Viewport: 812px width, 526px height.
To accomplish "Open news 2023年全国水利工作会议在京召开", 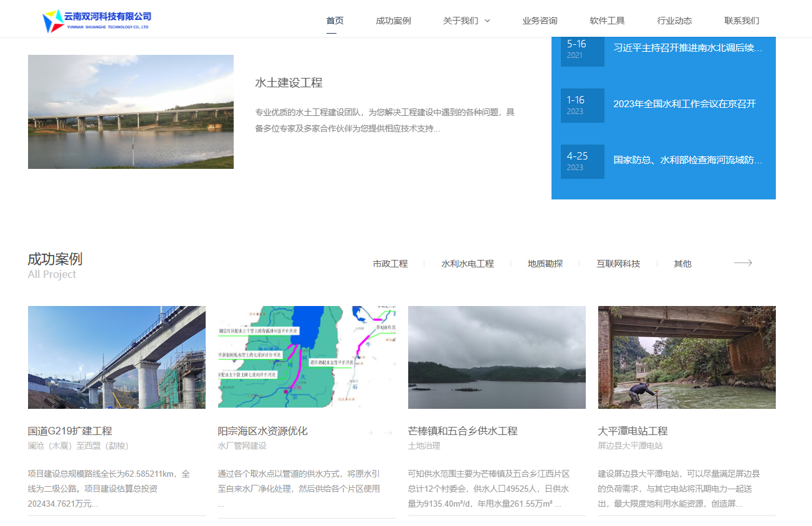I will click(684, 104).
